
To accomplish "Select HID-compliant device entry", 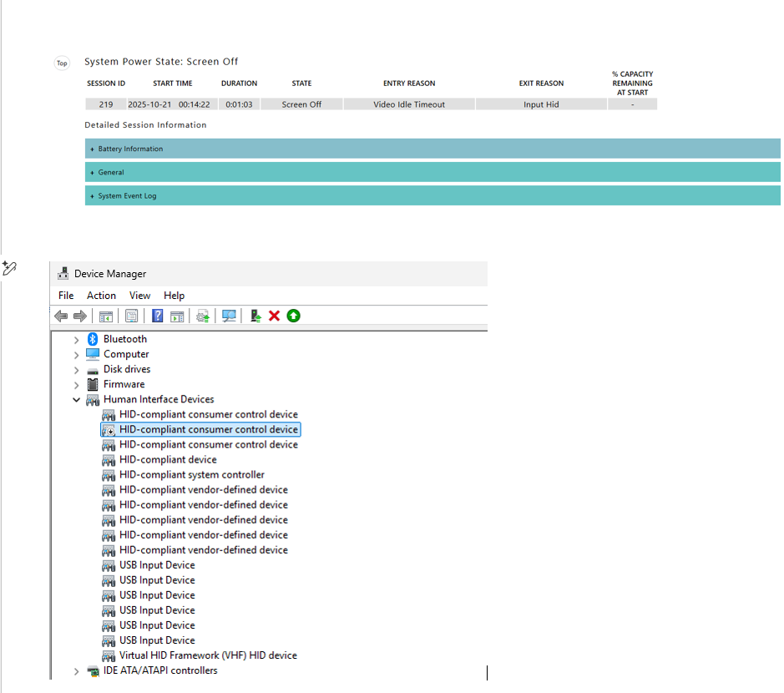I will 168,459.
